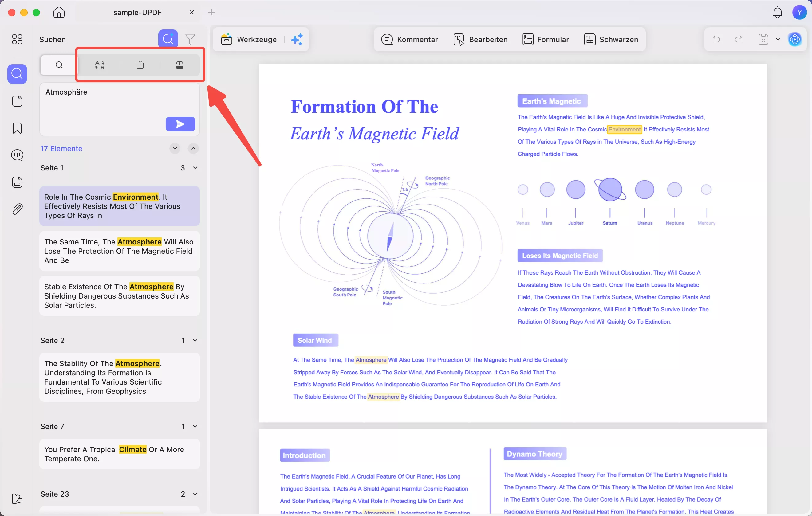Image resolution: width=812 pixels, height=516 pixels.
Task: Toggle the AI smart search mode button
Action: pos(168,39)
